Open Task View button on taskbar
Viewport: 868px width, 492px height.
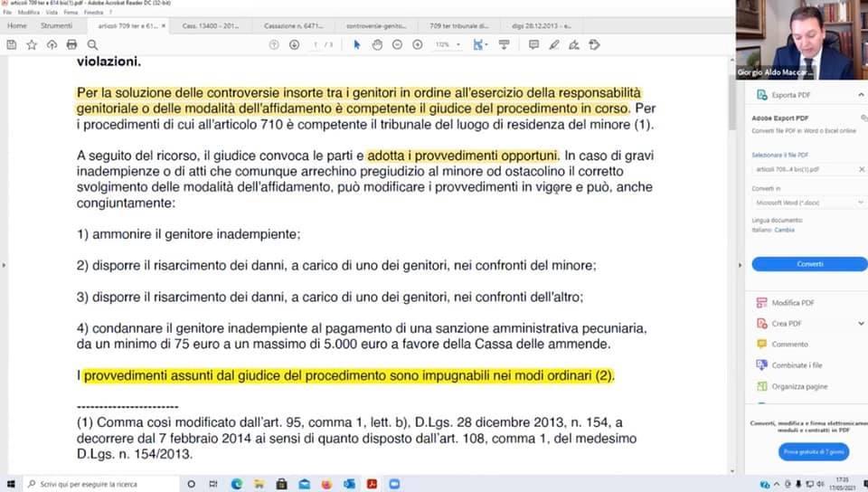(x=213, y=484)
